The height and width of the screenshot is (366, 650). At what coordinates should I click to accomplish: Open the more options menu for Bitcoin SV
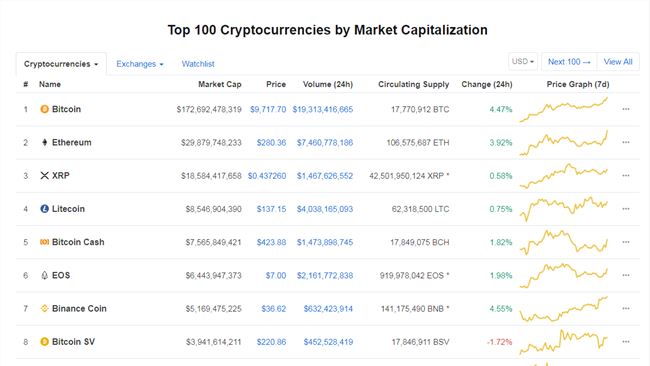tap(626, 342)
